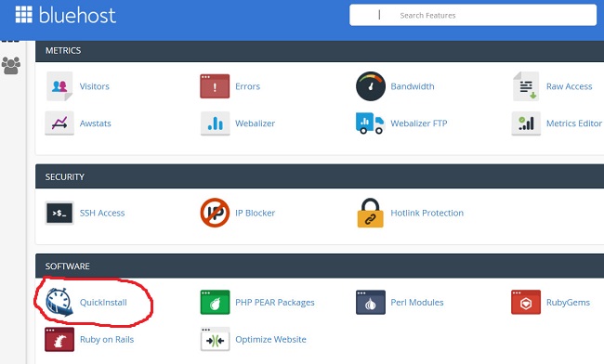The image size is (604, 364).
Task: Click the RubyGems red icon
Action: pyautogui.click(x=526, y=302)
